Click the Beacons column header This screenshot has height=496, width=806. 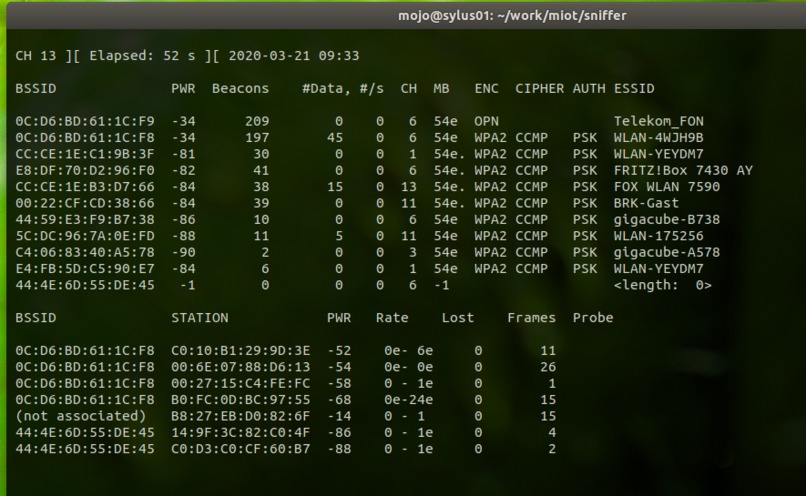click(240, 88)
